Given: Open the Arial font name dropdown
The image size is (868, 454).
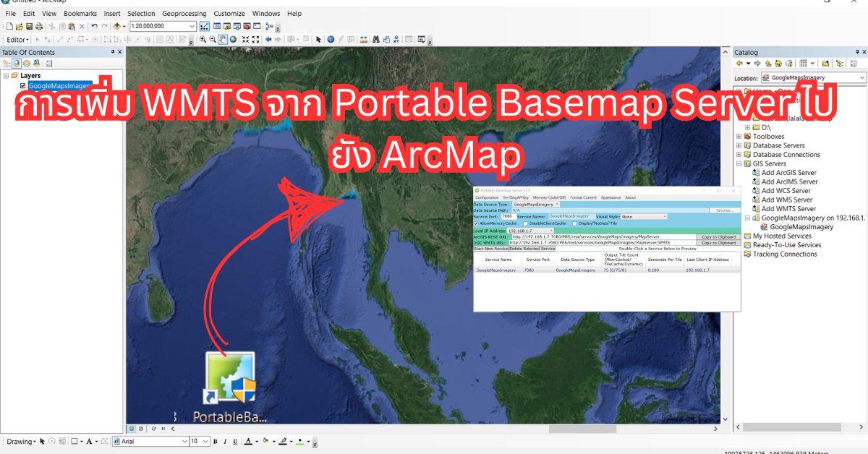Looking at the screenshot, I should point(184,441).
